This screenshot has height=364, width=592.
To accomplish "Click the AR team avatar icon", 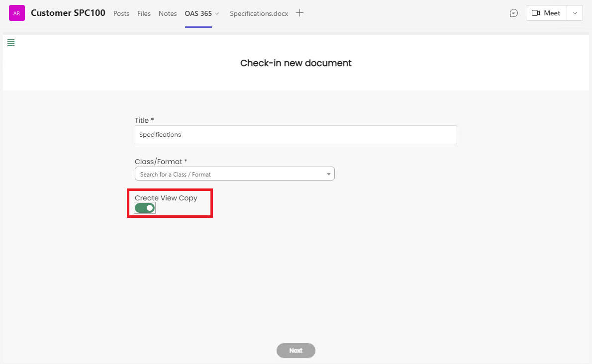I will click(17, 13).
